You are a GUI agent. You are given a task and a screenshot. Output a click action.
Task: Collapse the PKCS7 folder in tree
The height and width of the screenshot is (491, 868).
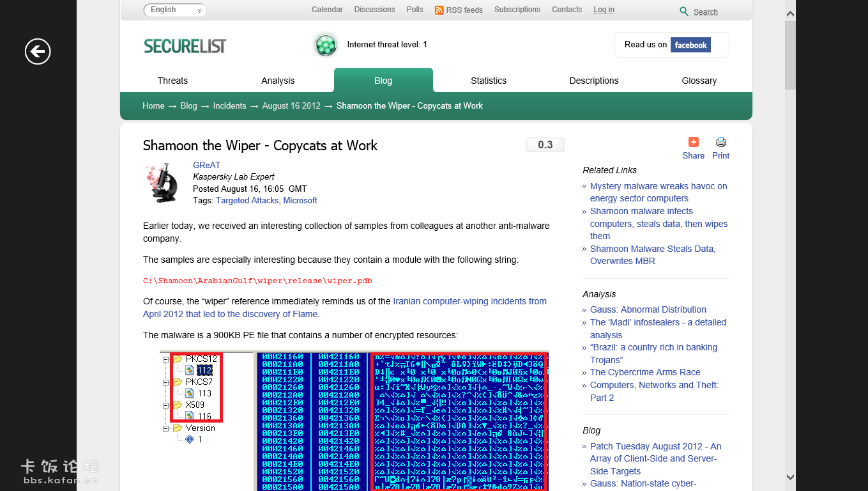coord(165,382)
